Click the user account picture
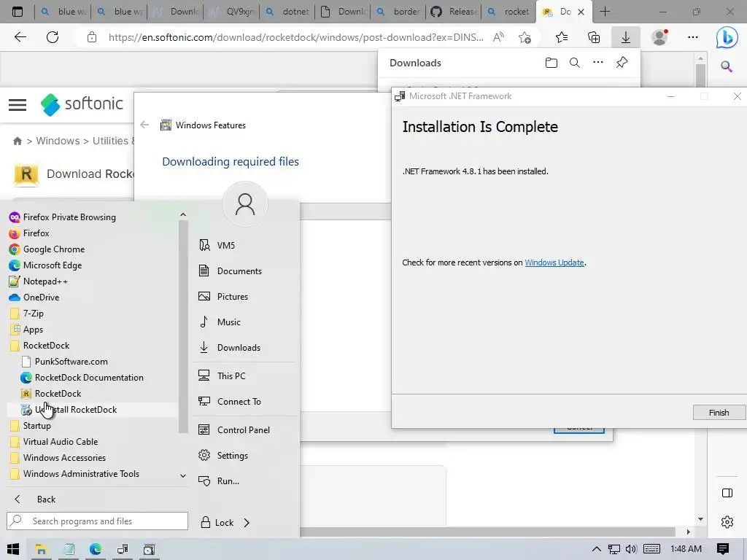The width and height of the screenshot is (747, 560). tap(245, 204)
